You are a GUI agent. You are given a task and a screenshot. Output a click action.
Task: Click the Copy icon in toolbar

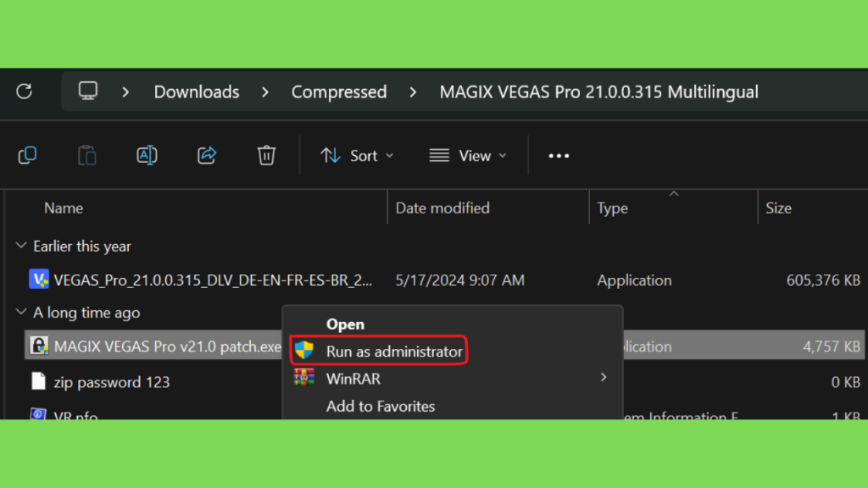[x=27, y=156]
